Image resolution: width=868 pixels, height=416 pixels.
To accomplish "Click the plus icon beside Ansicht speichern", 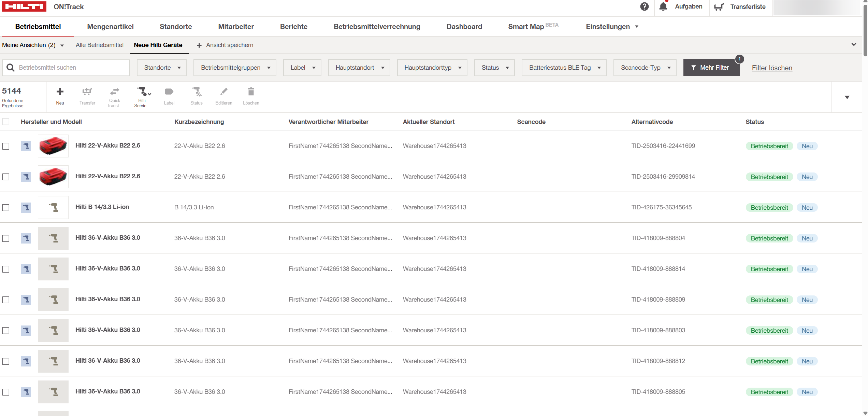I will coord(199,45).
